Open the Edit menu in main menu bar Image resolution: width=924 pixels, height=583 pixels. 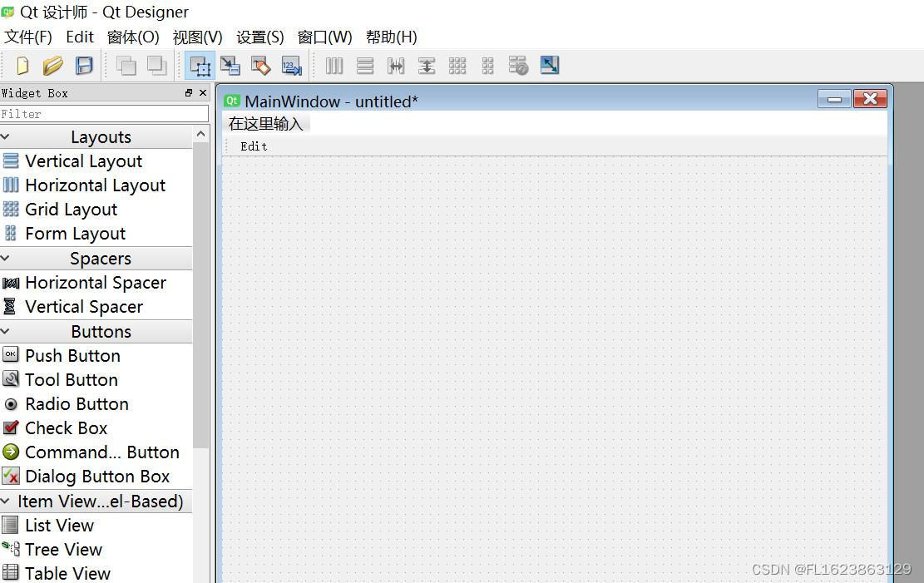click(80, 37)
